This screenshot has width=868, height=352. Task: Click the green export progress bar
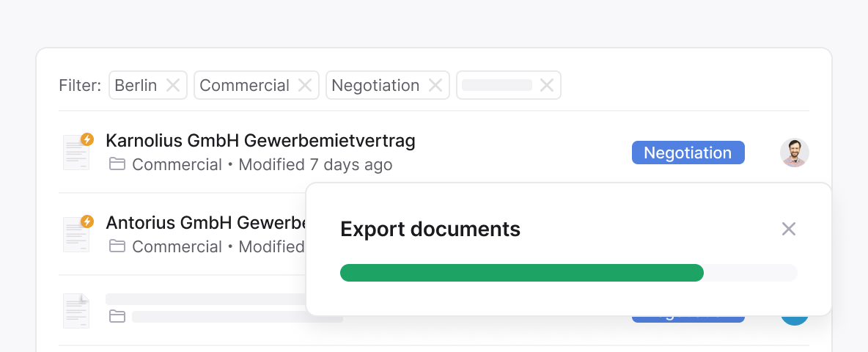click(521, 273)
